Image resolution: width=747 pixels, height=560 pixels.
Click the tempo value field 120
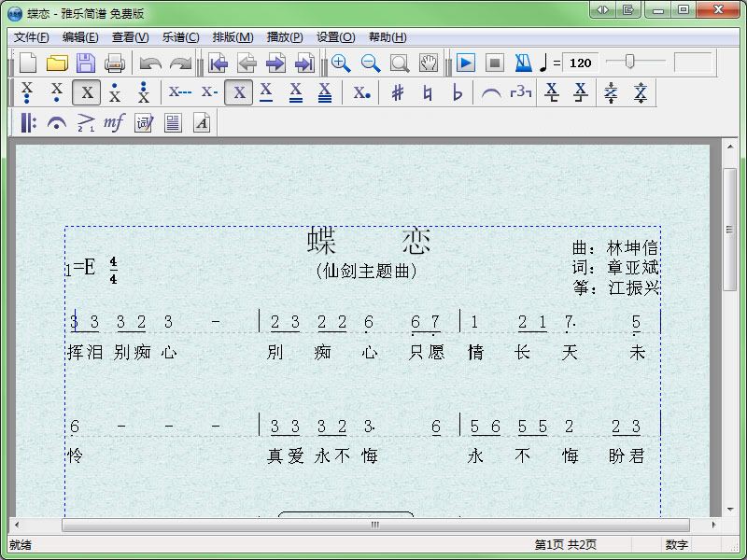click(580, 63)
